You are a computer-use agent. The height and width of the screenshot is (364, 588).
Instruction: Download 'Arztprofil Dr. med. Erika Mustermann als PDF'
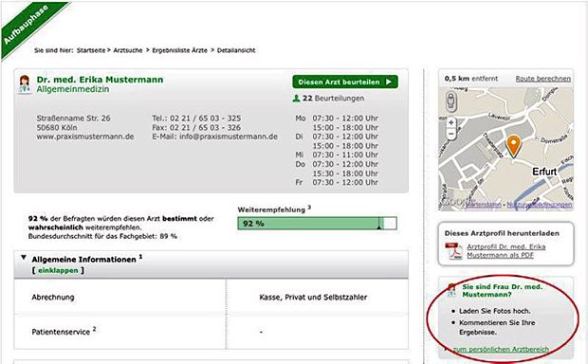pos(505,251)
